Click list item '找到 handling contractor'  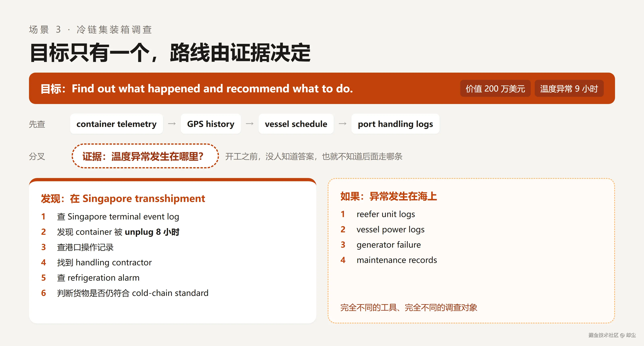coord(104,263)
